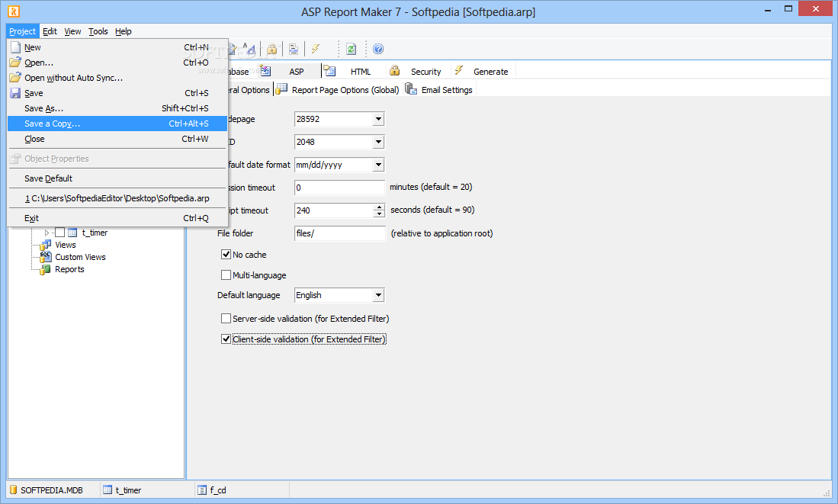Click the f_cd field icon in the status bar
Viewport: 838px width, 504px height.
(202, 490)
